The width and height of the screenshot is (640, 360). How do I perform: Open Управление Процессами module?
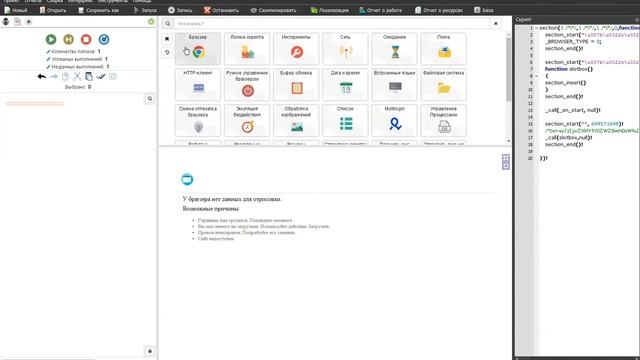pyautogui.click(x=444, y=120)
